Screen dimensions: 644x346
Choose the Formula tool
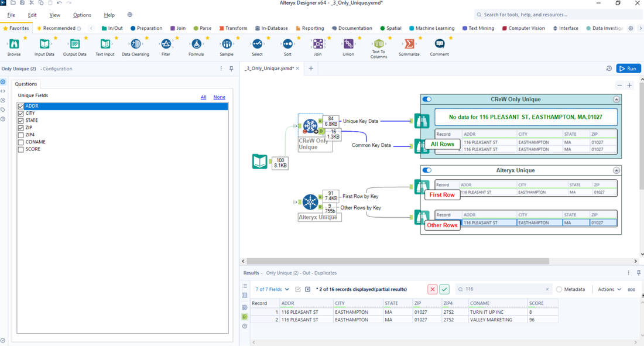tap(196, 43)
